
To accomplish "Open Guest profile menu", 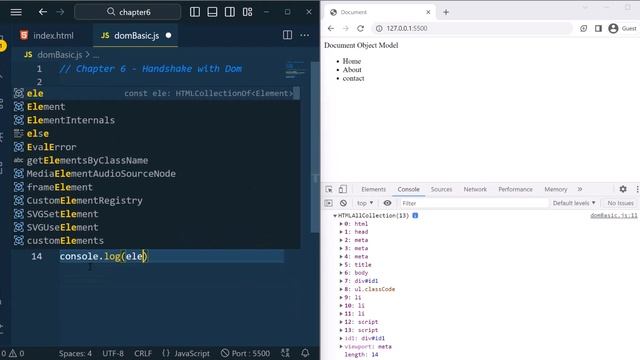I will coord(622,28).
